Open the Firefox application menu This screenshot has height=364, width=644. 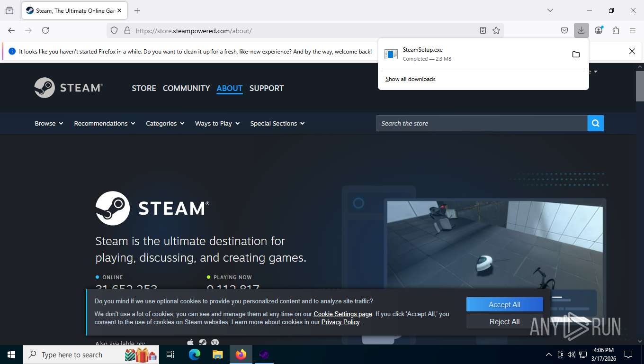pyautogui.click(x=633, y=30)
